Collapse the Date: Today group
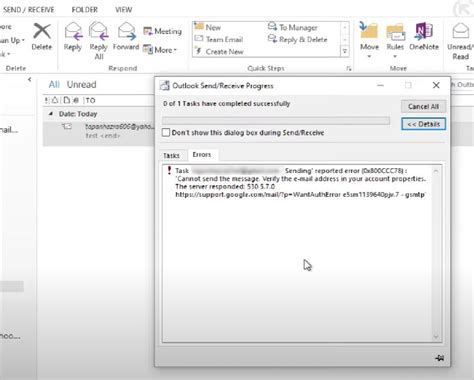Viewport: 474px width, 380px height. (x=51, y=114)
